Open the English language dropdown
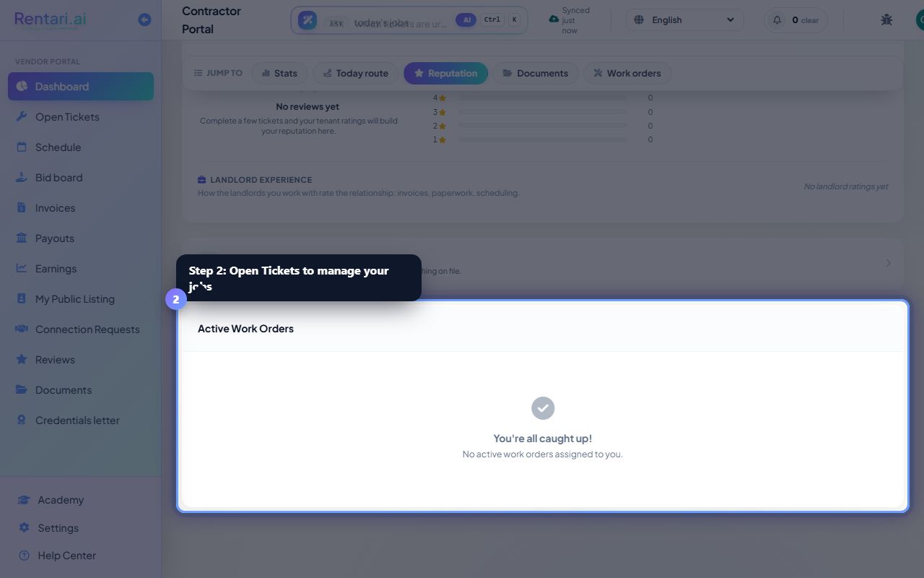 [685, 20]
